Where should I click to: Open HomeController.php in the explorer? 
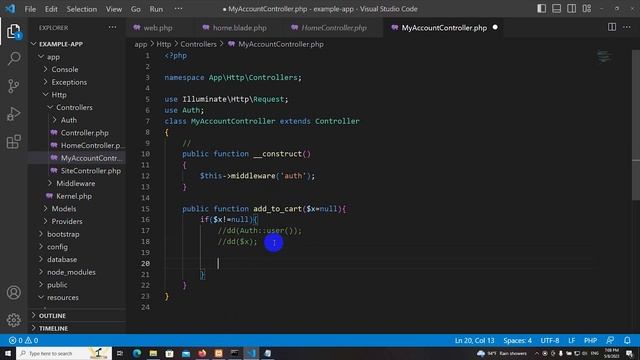coord(91,145)
